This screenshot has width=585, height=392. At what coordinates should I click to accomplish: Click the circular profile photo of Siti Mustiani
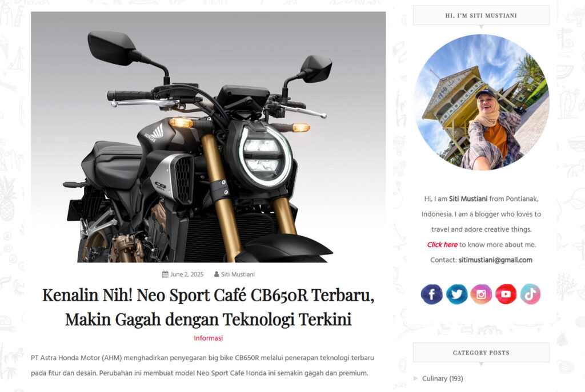(x=481, y=103)
